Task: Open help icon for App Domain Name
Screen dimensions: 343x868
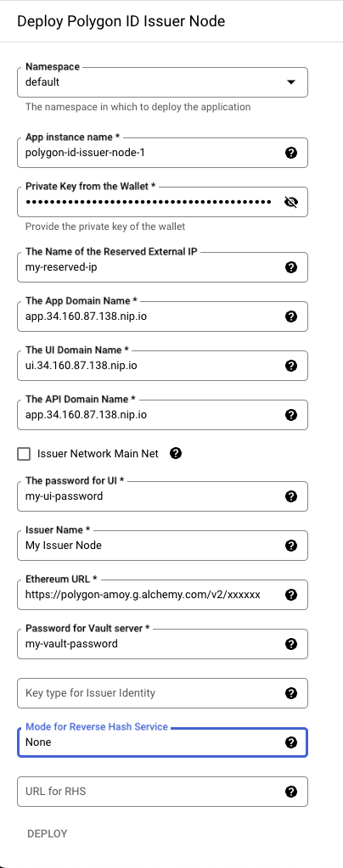Action: (291, 316)
